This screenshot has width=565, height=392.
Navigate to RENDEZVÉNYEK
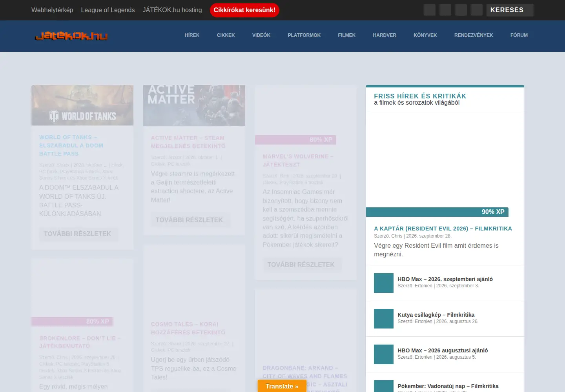coord(474,35)
